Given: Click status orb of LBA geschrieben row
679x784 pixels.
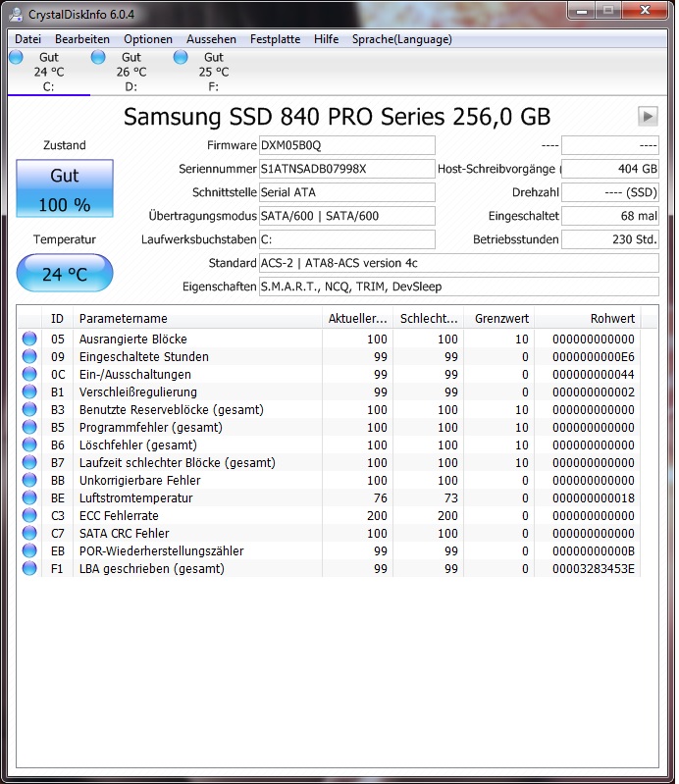Looking at the screenshot, I should [x=29, y=568].
